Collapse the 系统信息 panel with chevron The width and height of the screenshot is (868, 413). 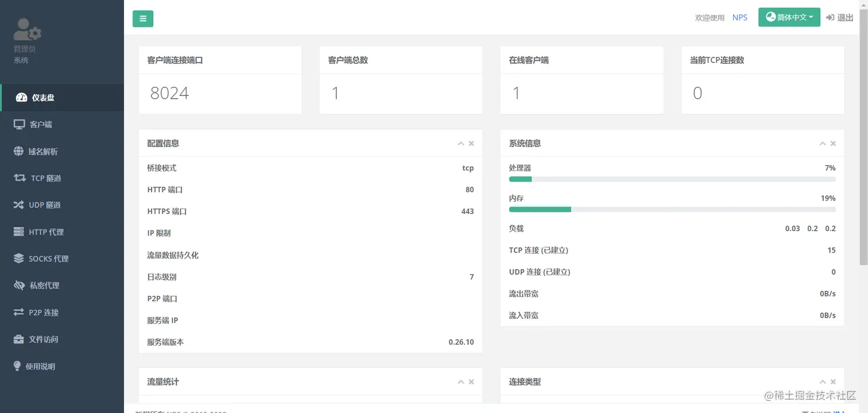(822, 143)
